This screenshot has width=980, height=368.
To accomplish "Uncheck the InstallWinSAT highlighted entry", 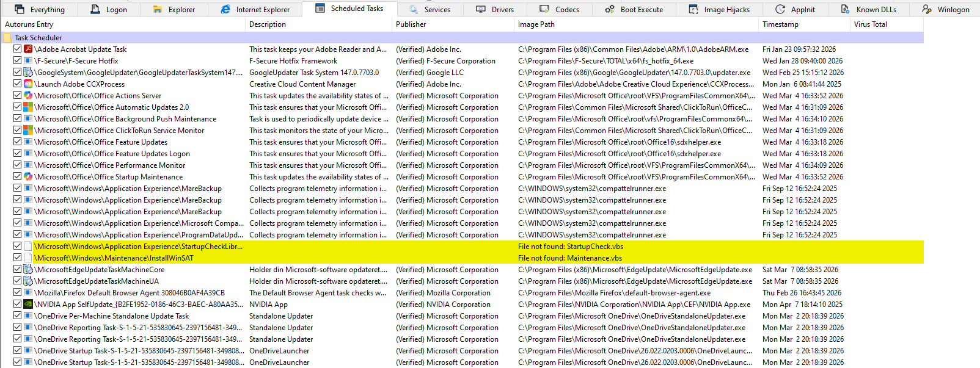I will point(17,258).
